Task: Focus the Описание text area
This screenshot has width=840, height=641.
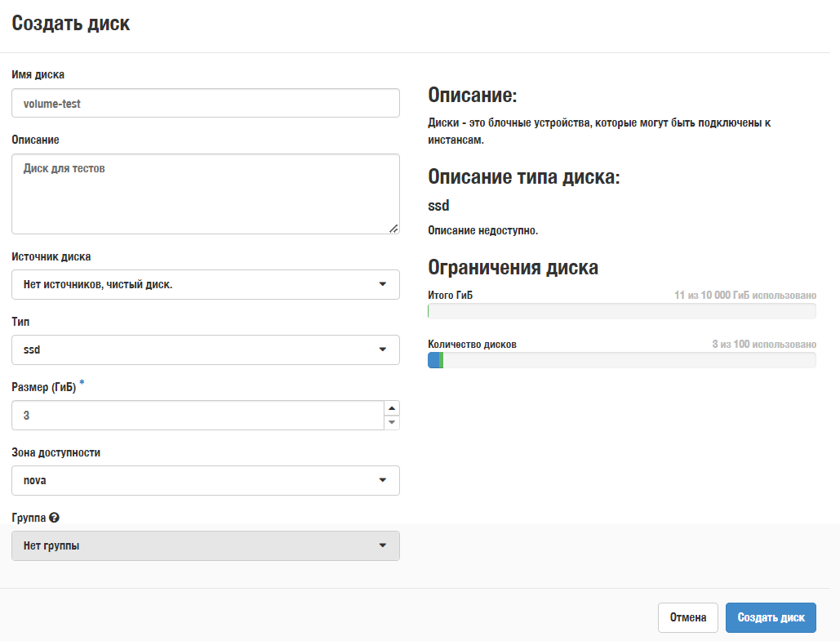Action: tap(206, 194)
